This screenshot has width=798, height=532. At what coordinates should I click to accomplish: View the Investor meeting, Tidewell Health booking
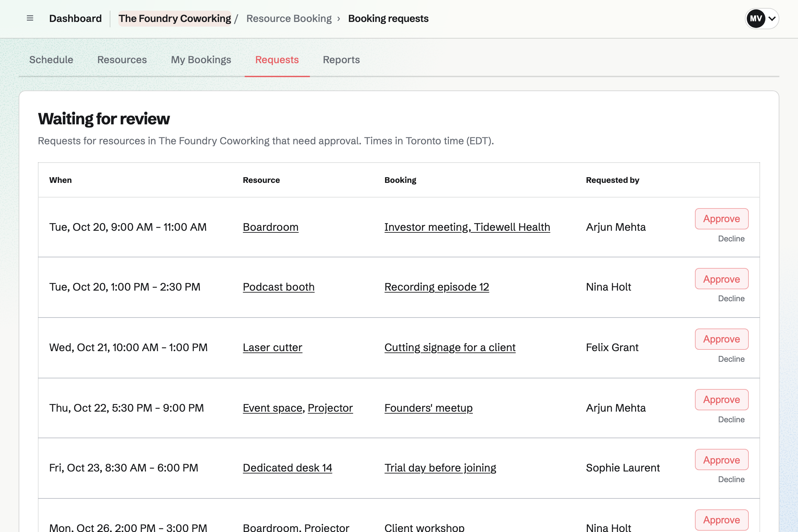467,227
